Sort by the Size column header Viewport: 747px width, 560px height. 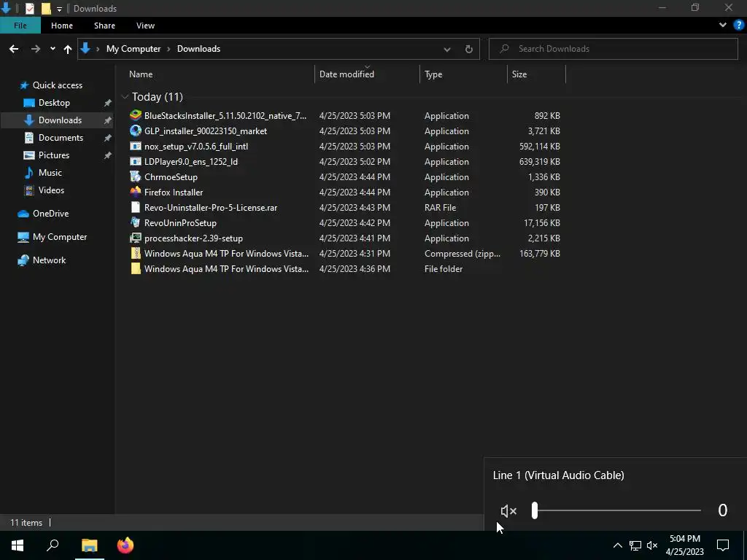pyautogui.click(x=519, y=74)
